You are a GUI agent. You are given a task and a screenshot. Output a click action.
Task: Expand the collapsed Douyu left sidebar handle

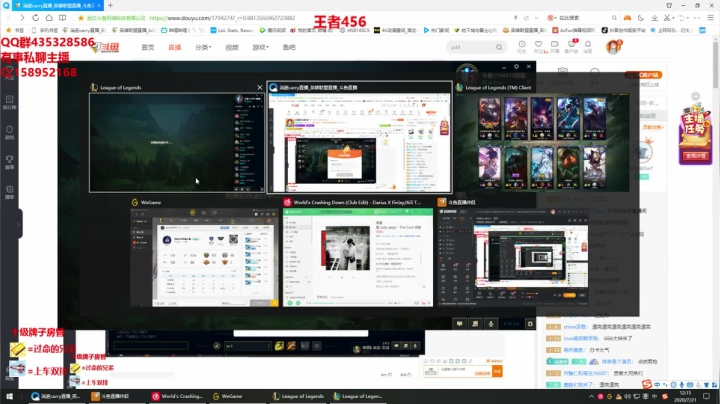(19, 224)
